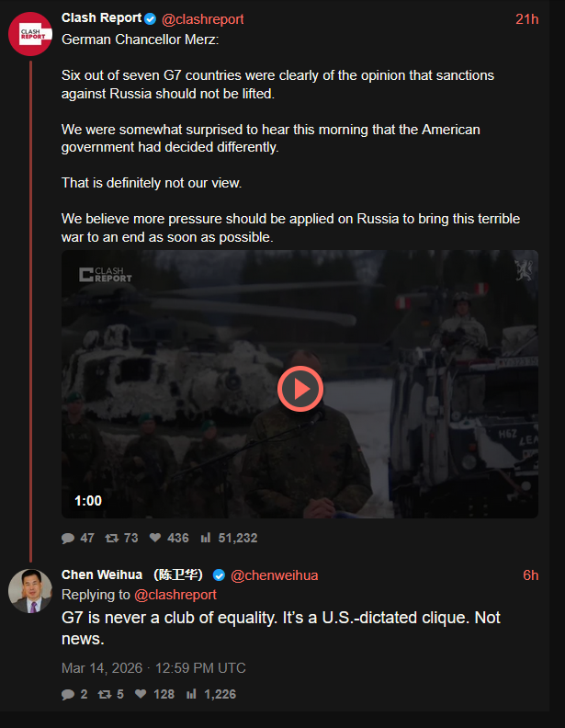View stats icon showing 1,226 views
565x728 pixels.
point(191,694)
